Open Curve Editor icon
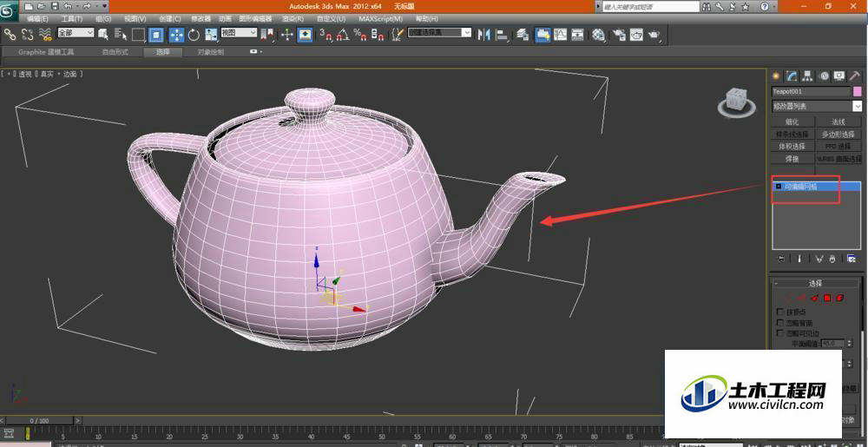Screen dimensions: 868x447 click(561, 35)
